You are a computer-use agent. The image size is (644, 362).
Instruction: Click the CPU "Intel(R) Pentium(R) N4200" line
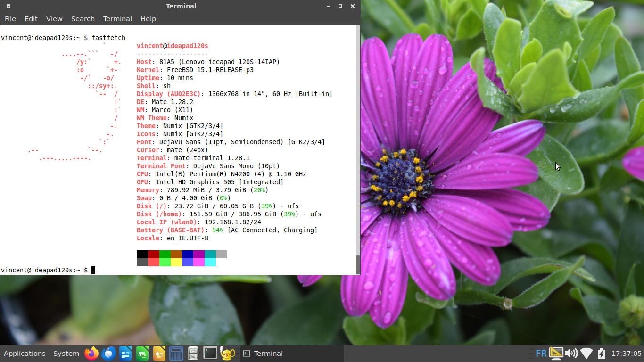click(222, 174)
